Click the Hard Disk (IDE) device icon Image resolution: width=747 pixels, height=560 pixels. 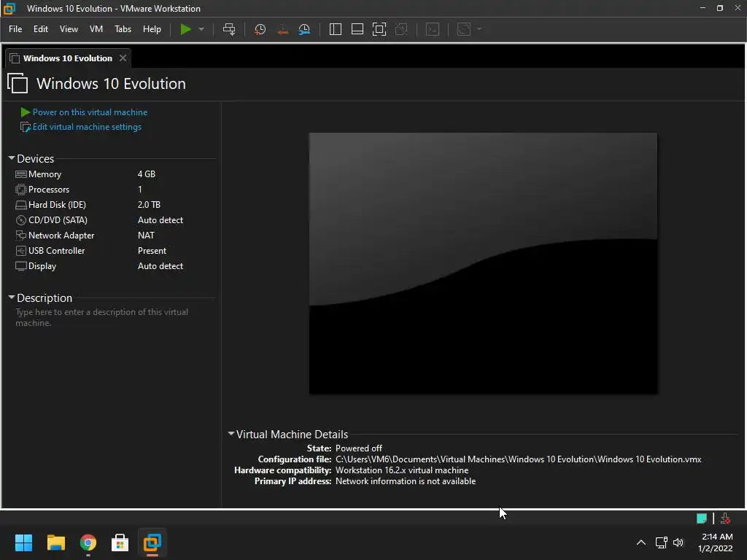21,205
